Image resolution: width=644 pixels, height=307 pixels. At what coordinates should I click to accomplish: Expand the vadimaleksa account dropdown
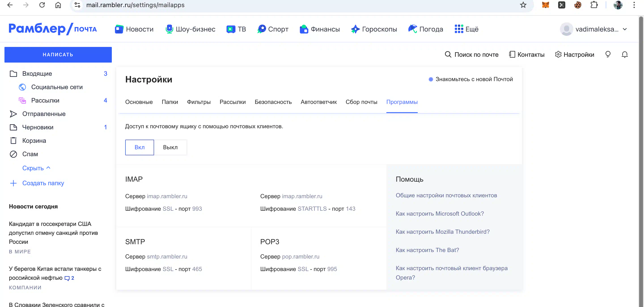tap(593, 29)
